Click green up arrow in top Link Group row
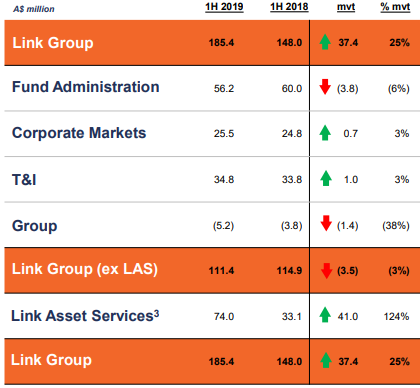 point(325,42)
